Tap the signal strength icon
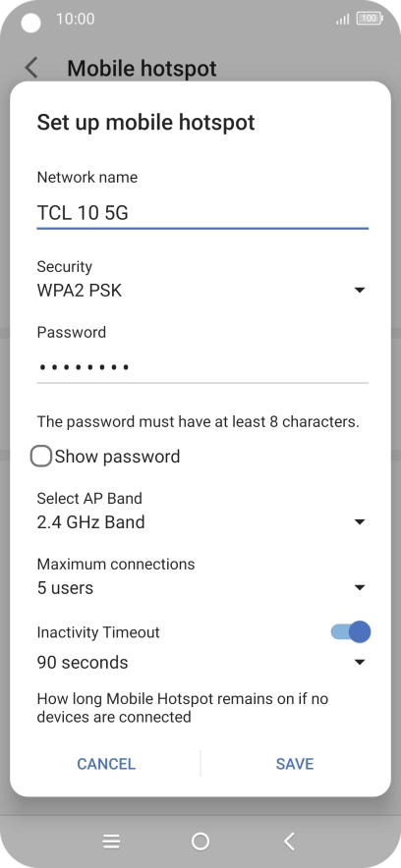The width and height of the screenshot is (401, 868). coord(343,20)
